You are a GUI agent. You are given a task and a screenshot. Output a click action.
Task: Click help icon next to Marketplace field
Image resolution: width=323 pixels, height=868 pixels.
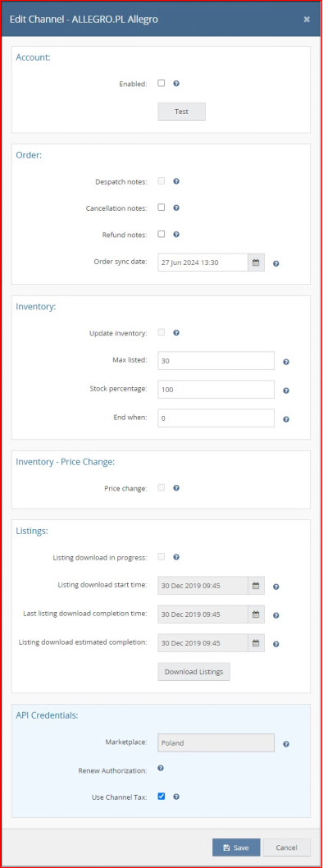click(286, 744)
